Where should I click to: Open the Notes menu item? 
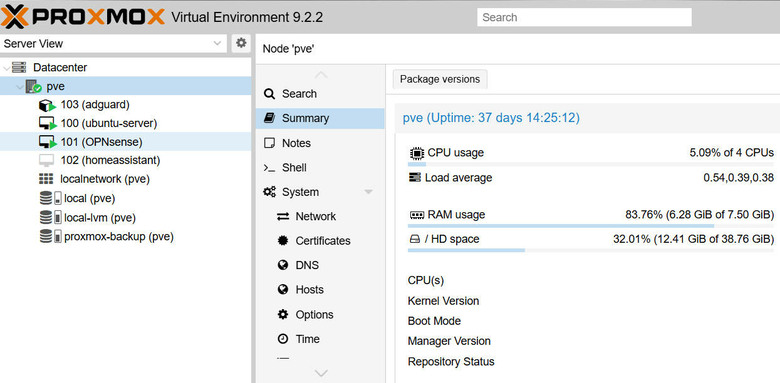coord(320,143)
